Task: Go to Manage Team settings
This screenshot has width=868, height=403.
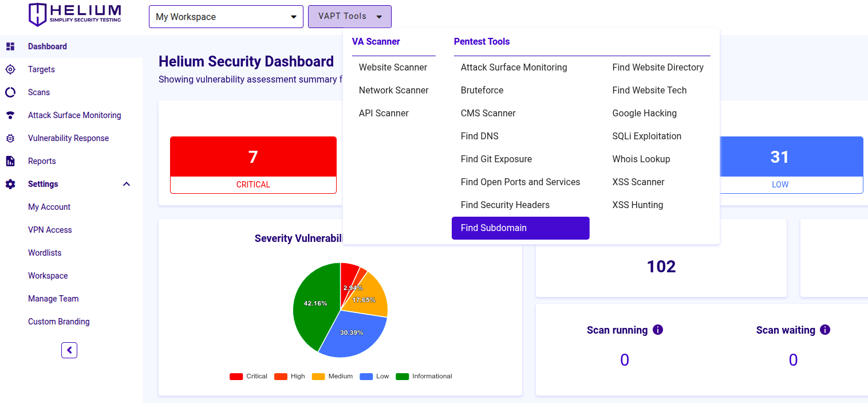Action: point(53,298)
